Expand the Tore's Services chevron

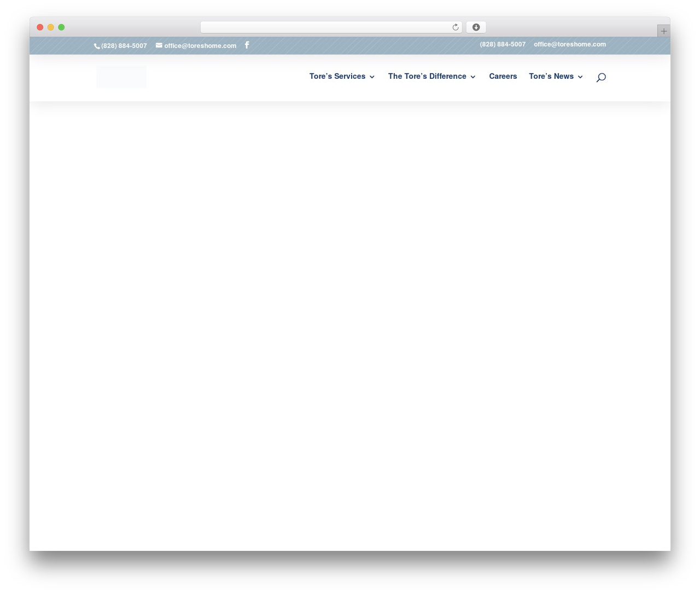(372, 77)
